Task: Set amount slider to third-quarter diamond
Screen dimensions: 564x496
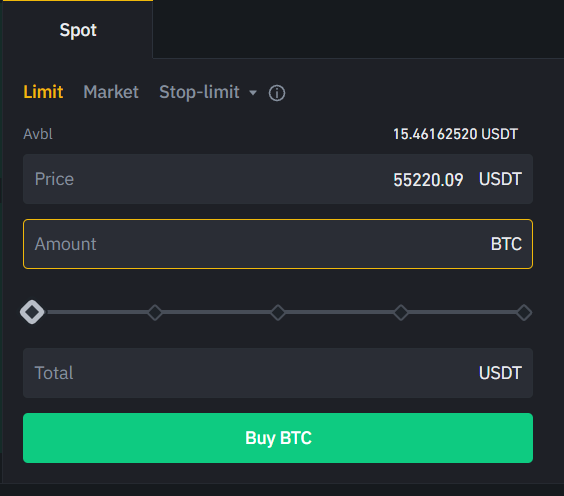Action: [x=401, y=312]
